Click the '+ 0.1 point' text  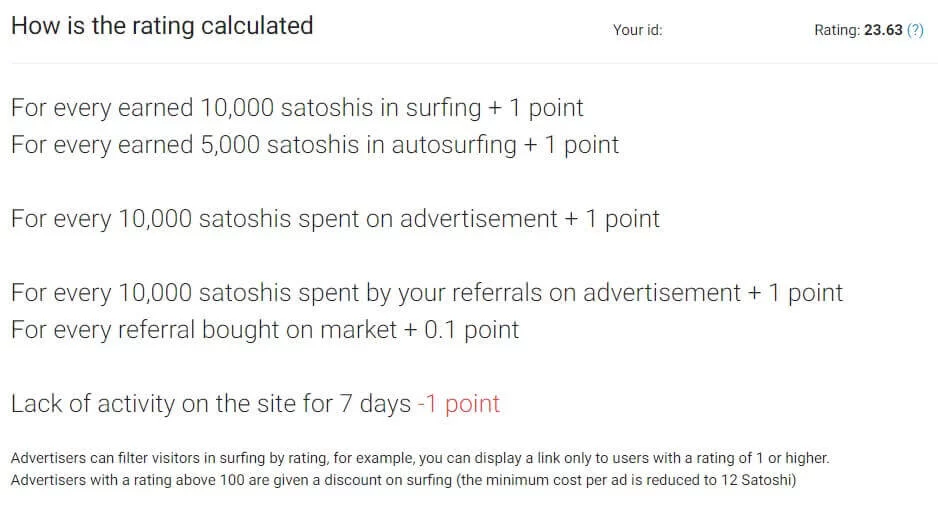tap(462, 330)
